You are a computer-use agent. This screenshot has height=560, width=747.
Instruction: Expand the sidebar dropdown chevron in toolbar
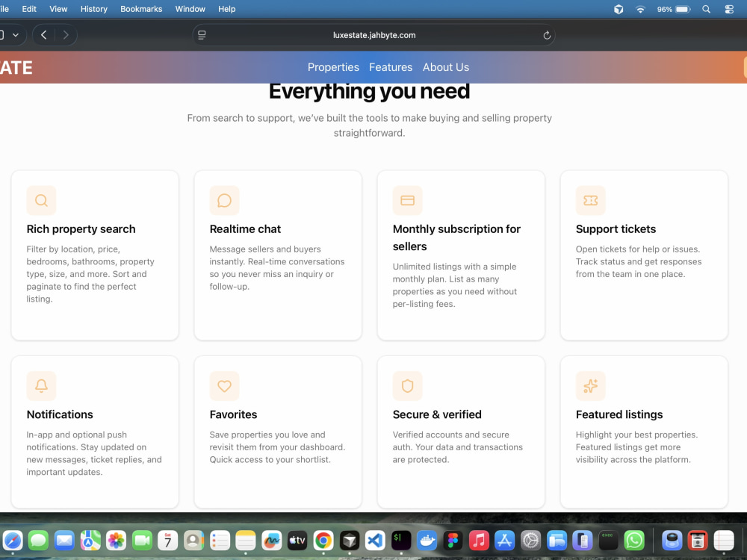point(16,35)
